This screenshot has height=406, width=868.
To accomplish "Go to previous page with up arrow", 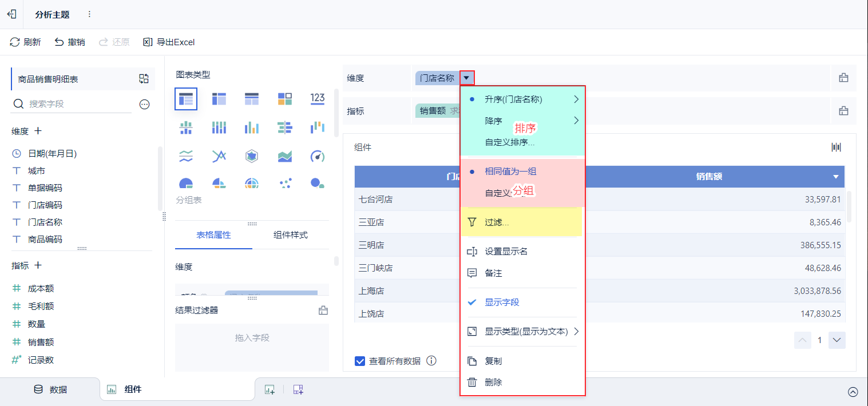I will coord(803,340).
